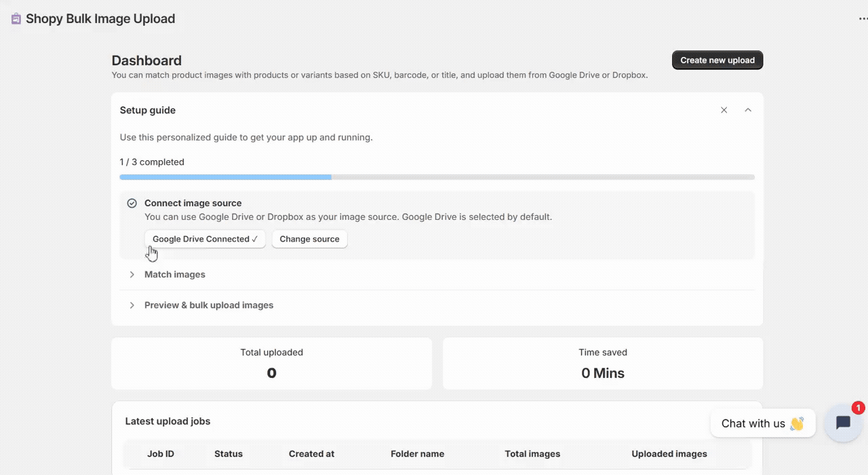Expand the Match images step chevron
This screenshot has width=868, height=475.
(x=132, y=275)
